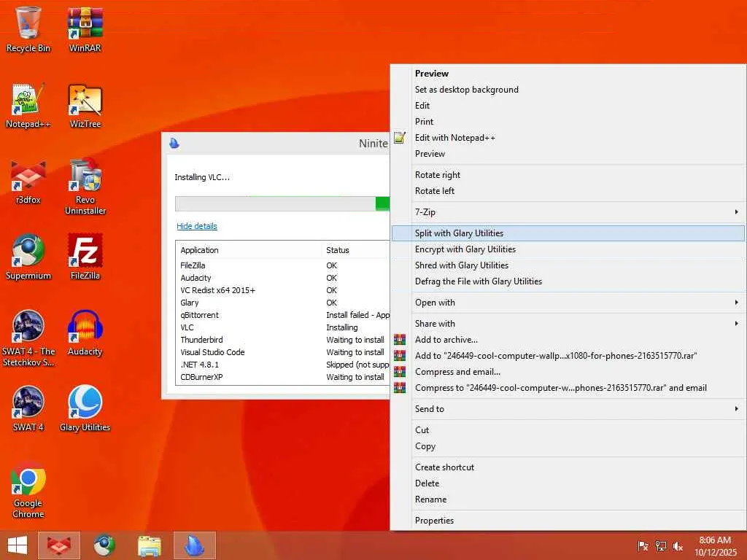Click the WinRAR icon beside Compress and email
The width and height of the screenshot is (747, 560).
tap(400, 372)
